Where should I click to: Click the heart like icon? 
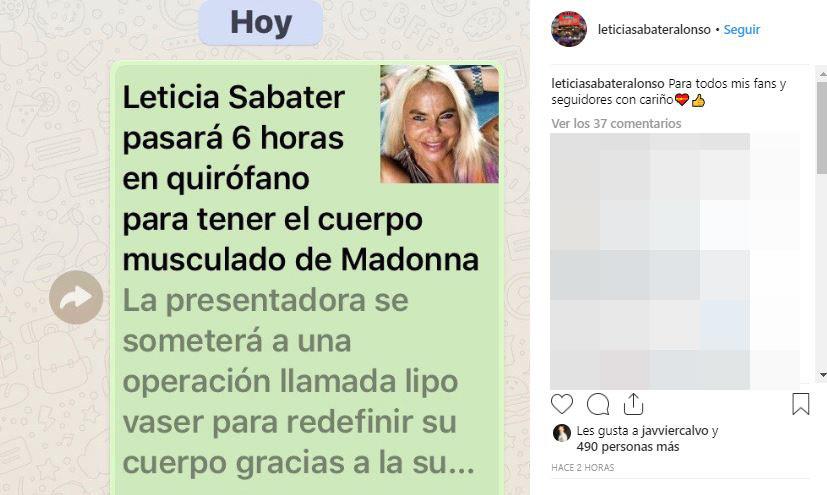(x=562, y=404)
